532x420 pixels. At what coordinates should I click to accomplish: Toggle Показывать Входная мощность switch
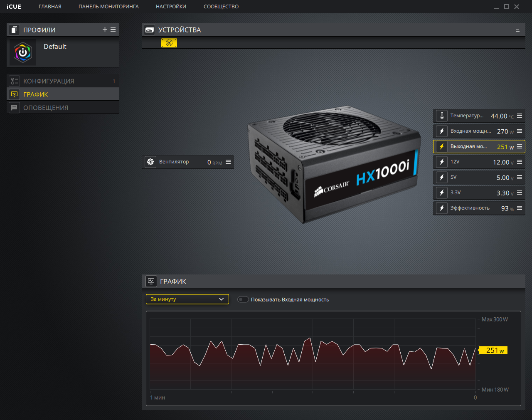243,299
